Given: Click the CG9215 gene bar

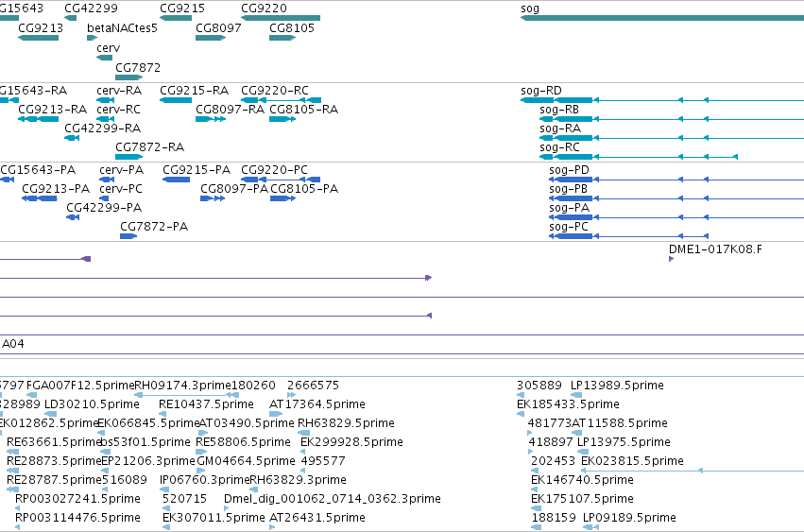Looking at the screenshot, I should point(176,18).
